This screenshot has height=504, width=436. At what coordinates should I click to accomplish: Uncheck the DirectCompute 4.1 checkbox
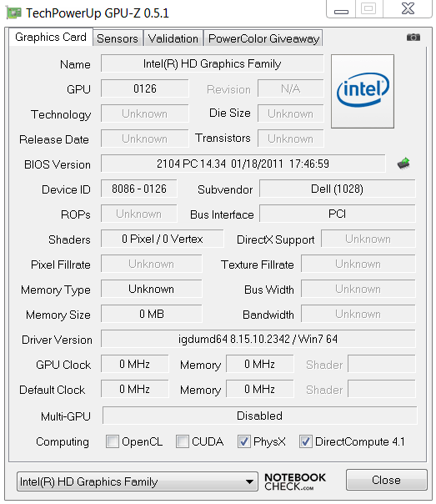pos(306,441)
